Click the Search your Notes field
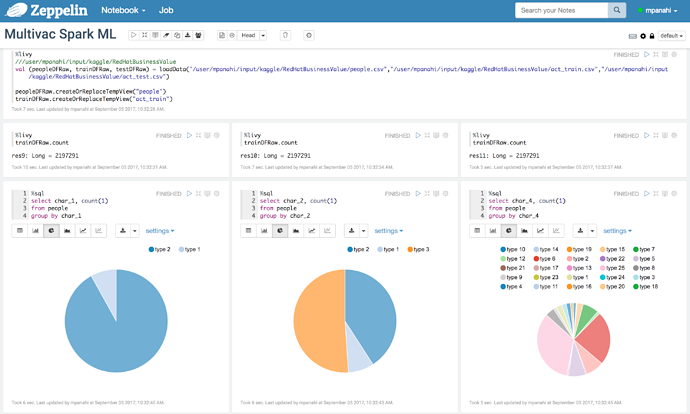 (562, 10)
